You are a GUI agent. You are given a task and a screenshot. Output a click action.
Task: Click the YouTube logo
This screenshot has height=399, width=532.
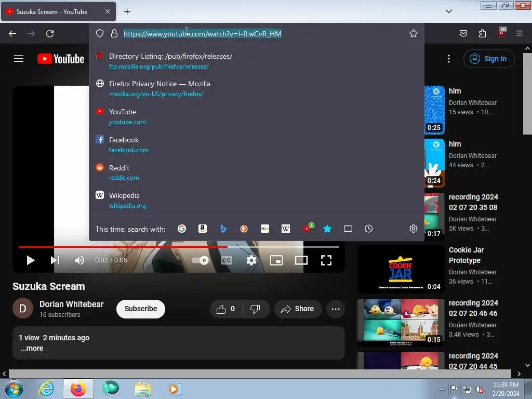click(61, 59)
